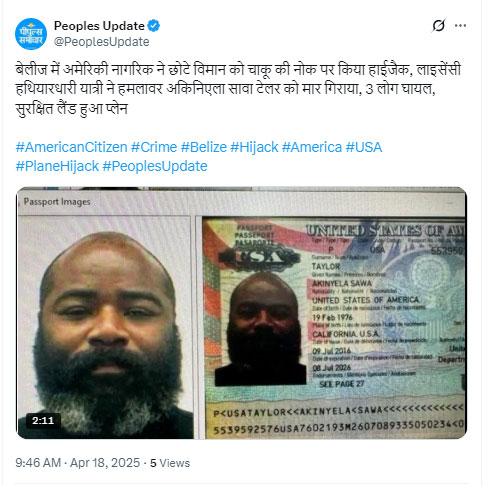Open the #USA hashtag

click(364, 147)
